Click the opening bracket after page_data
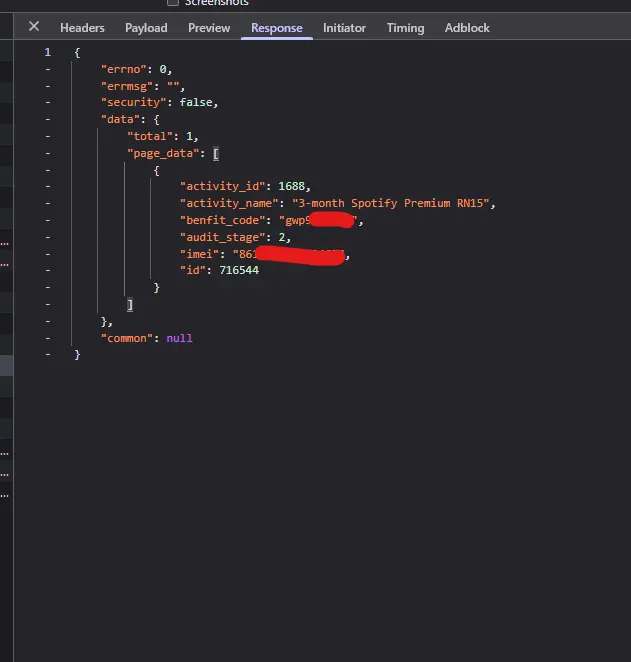This screenshot has height=662, width=631. point(216,153)
